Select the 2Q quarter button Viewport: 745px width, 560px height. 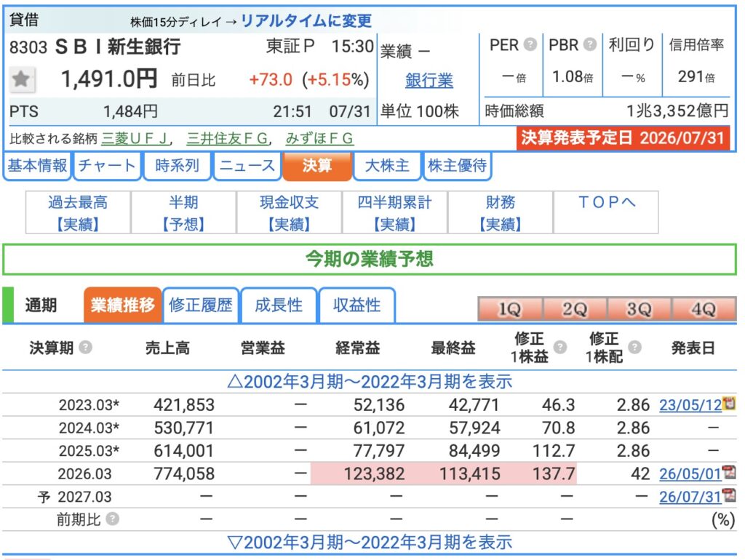click(575, 309)
